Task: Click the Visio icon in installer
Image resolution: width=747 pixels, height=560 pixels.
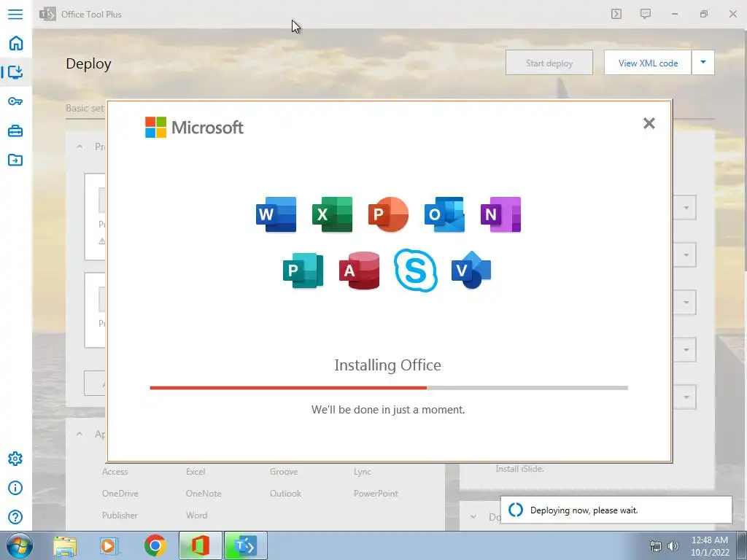Action: (x=471, y=270)
